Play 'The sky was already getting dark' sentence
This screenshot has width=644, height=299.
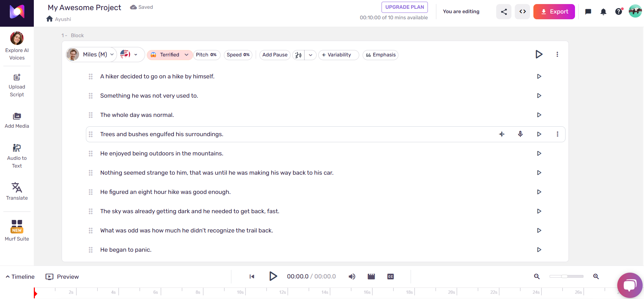pos(539,211)
